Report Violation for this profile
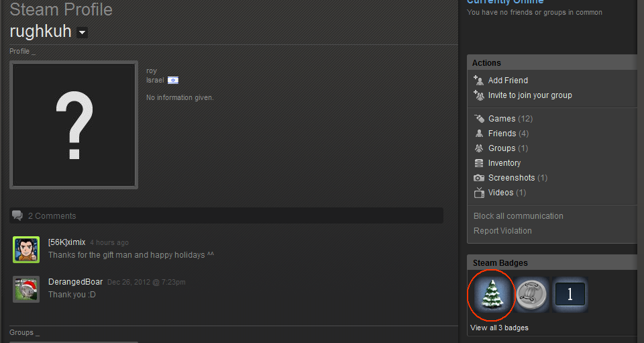This screenshot has width=644, height=343. point(502,231)
